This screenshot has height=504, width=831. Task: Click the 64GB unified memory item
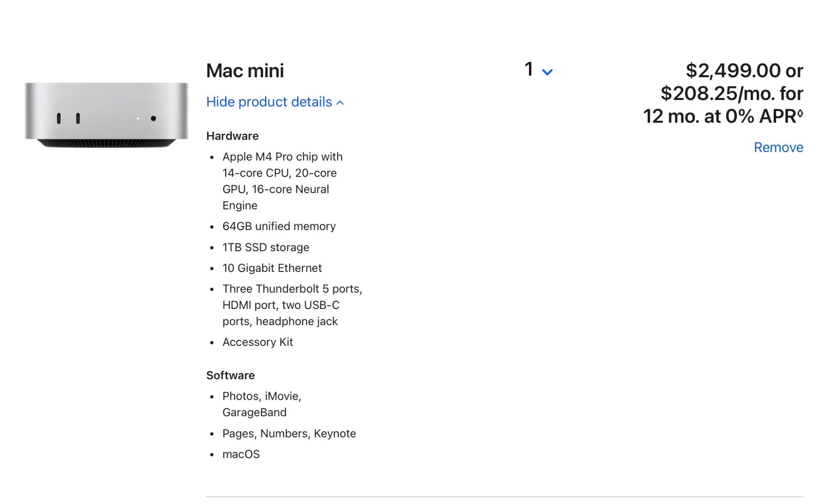pyautogui.click(x=279, y=226)
